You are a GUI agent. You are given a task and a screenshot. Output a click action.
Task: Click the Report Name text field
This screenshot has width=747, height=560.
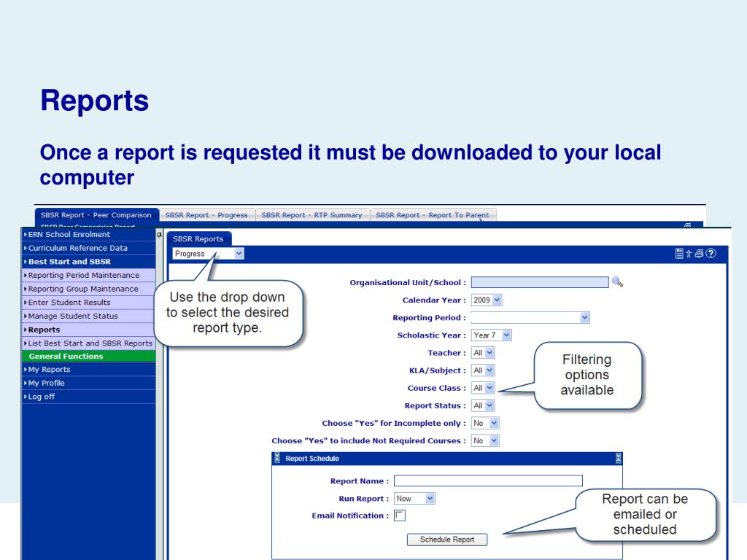488,481
